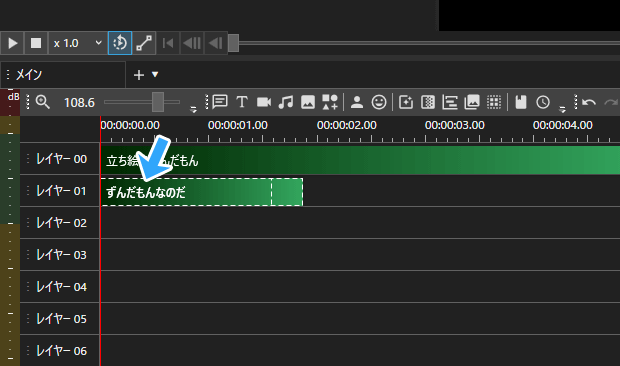The width and height of the screenshot is (620, 366).
Task: Click the dotted grid frame buffer icon
Action: (494, 102)
